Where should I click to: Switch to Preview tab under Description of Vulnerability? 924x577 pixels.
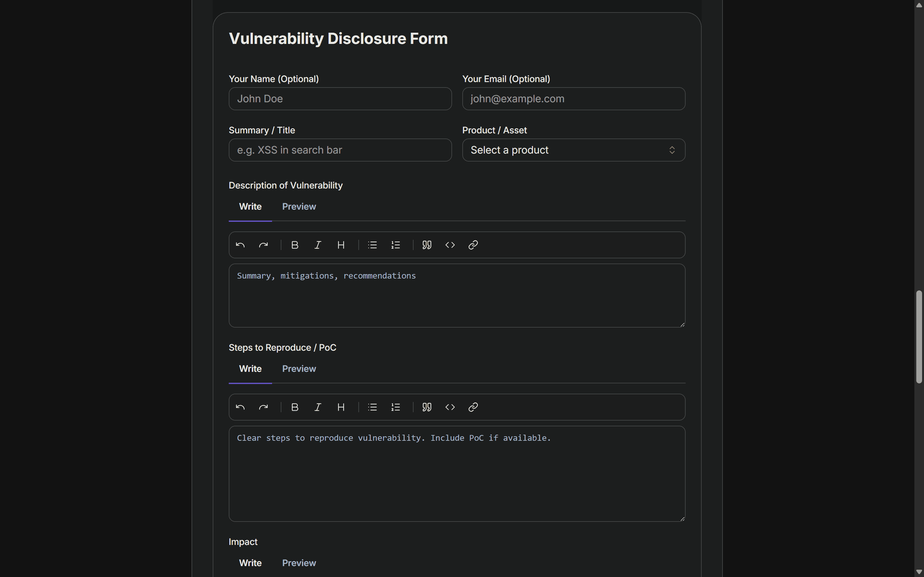pos(299,206)
